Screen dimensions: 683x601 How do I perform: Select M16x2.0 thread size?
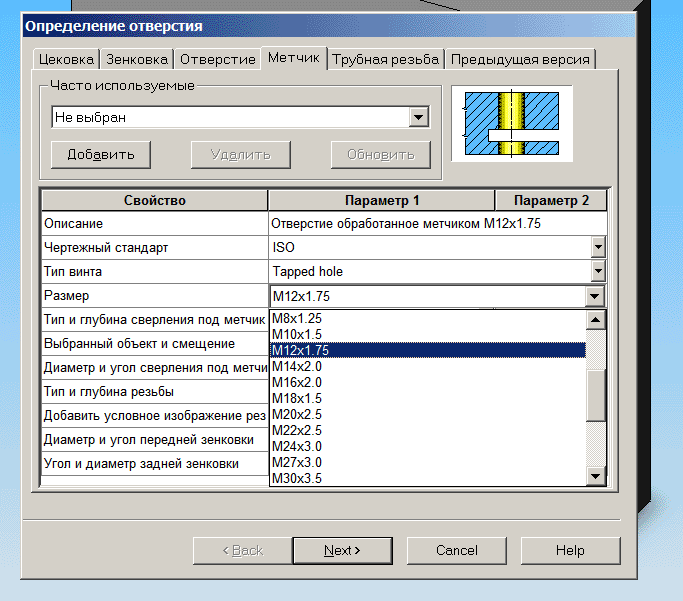click(297, 382)
